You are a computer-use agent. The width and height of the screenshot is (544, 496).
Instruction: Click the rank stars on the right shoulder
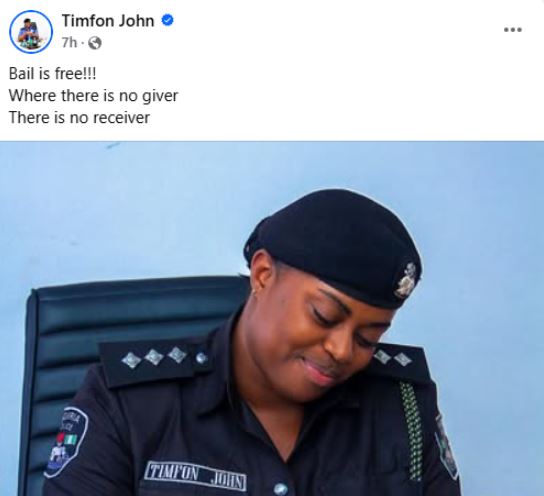tap(392, 358)
